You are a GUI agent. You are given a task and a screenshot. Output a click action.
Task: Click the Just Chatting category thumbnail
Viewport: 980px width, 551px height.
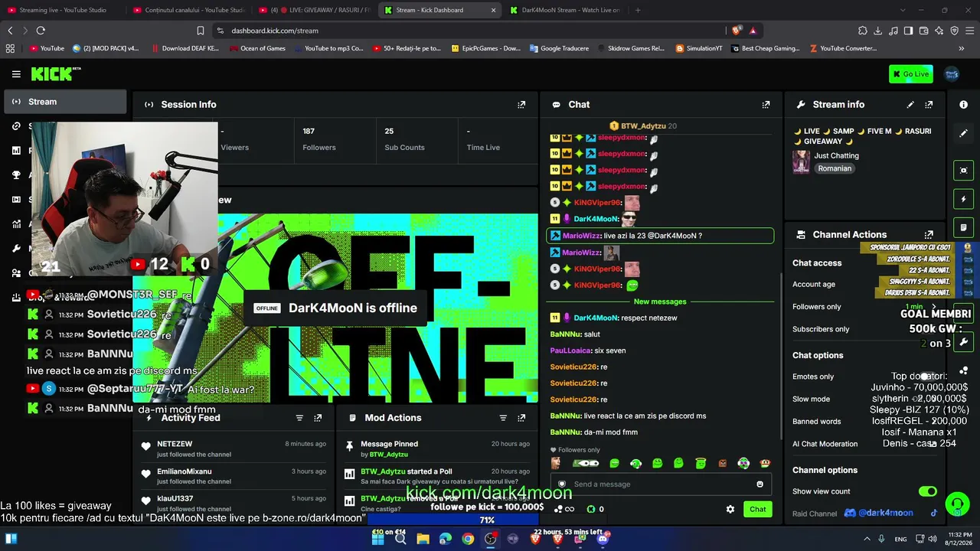click(801, 161)
